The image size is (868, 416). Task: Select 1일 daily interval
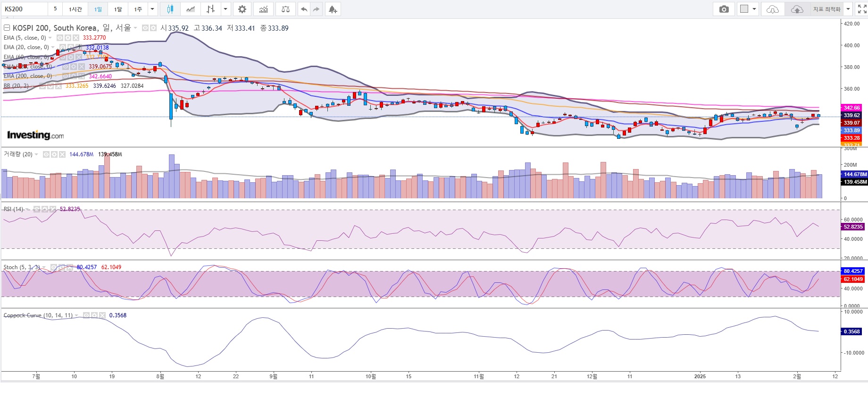98,9
